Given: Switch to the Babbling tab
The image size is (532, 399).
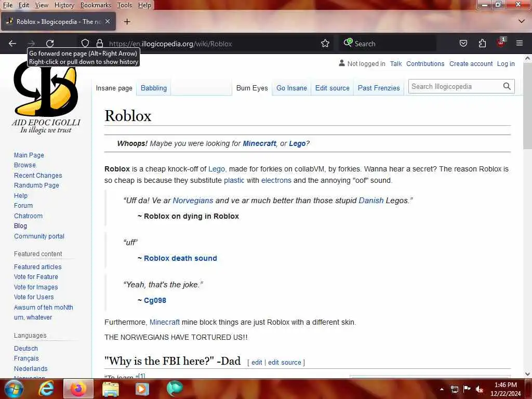Looking at the screenshot, I should point(154,88).
